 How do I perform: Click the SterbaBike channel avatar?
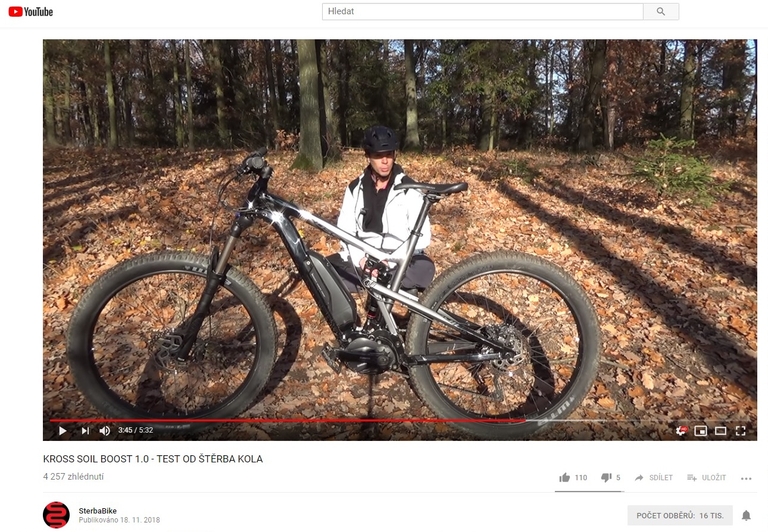[x=57, y=515]
